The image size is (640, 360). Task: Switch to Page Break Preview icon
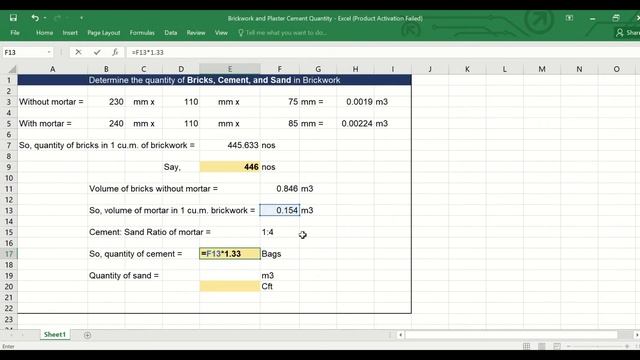click(557, 346)
